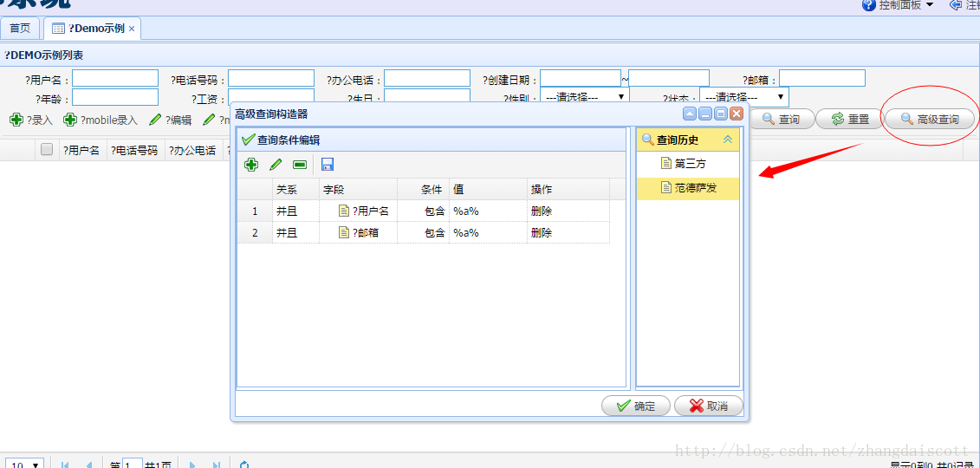Image resolution: width=980 pixels, height=468 pixels.
Task: Click the 关系 column header
Action: (x=296, y=189)
